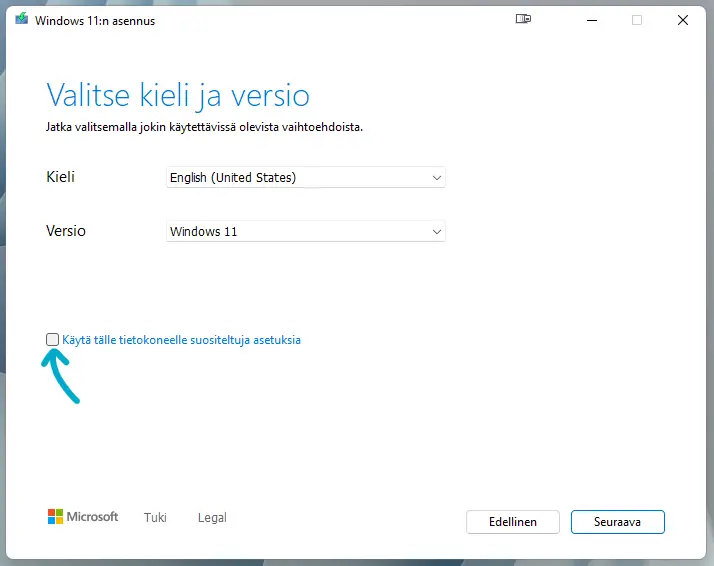Close the Windows 11 setup window

pos(683,20)
